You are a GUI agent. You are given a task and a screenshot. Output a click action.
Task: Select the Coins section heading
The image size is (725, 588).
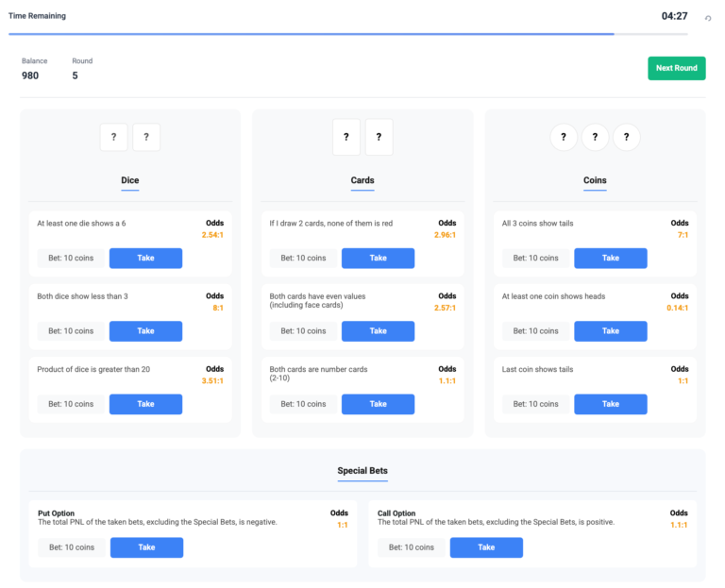tap(595, 180)
